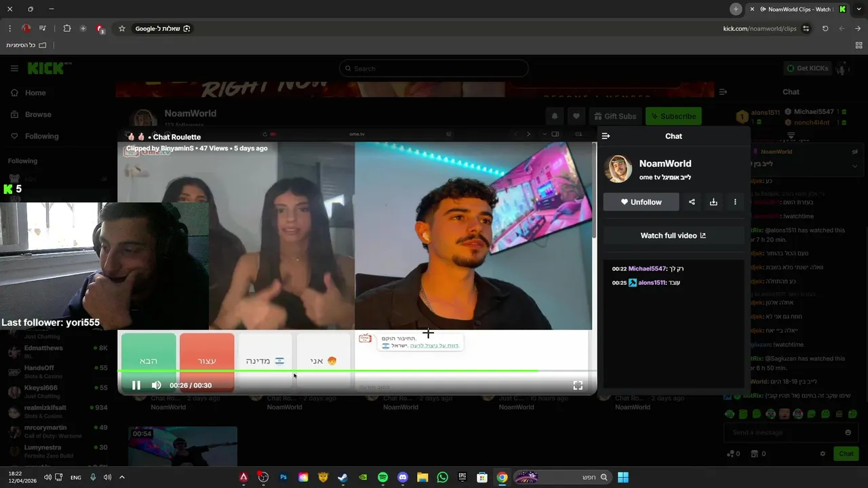Expand the pinned NoamWorld chat message chevron
This screenshot has width=868, height=488.
[854, 165]
